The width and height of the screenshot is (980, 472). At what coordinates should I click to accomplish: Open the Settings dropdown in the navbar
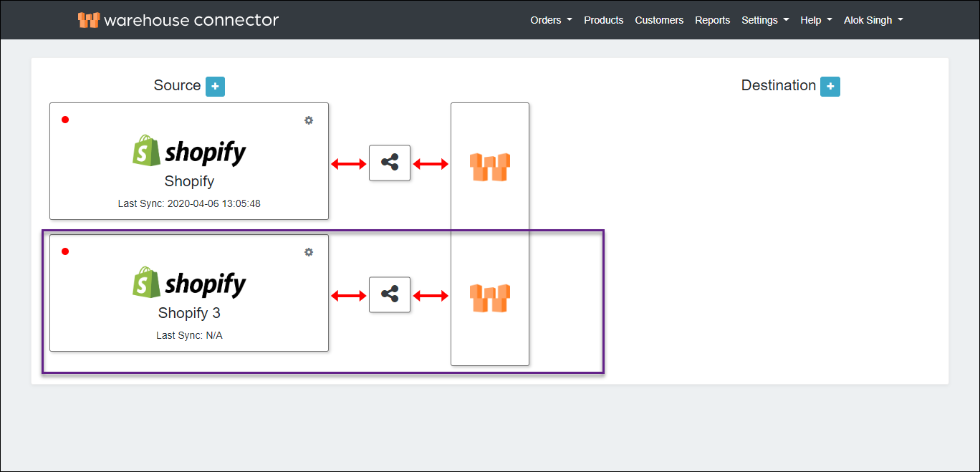pyautogui.click(x=764, y=20)
